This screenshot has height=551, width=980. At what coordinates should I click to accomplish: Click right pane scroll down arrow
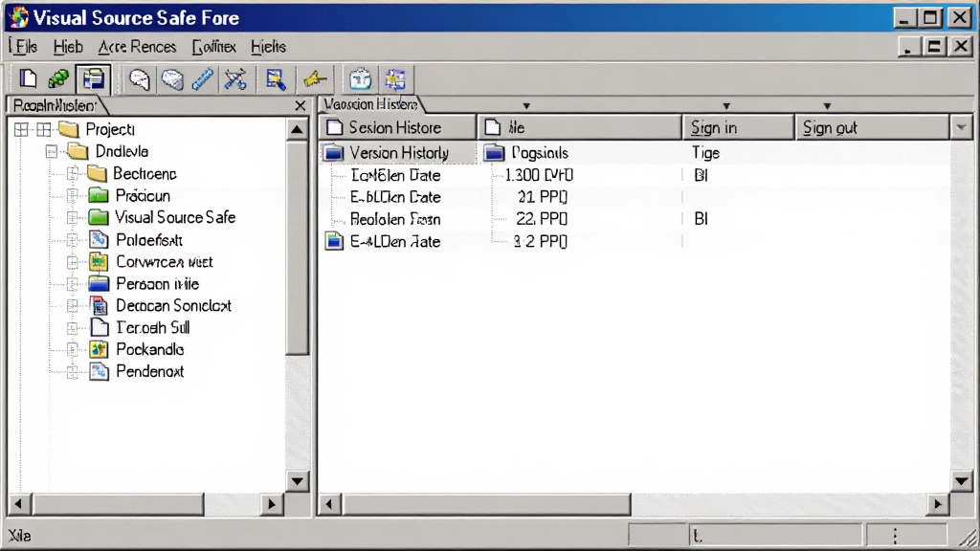(x=962, y=481)
